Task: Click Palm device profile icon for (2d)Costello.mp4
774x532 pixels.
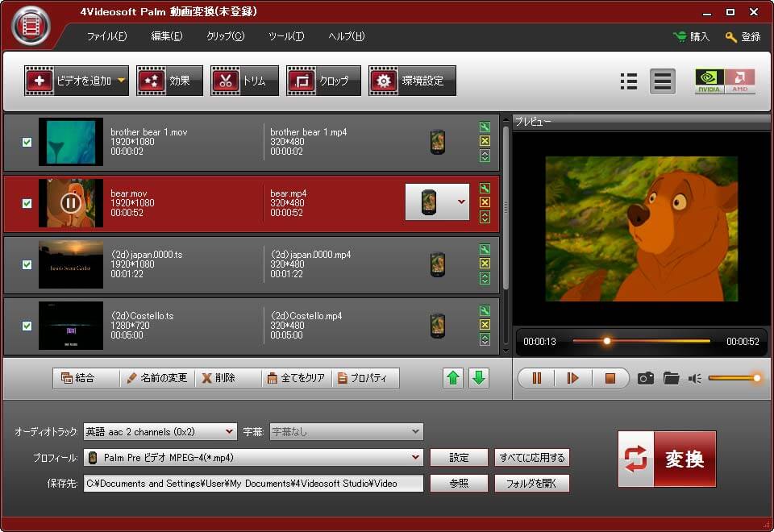Action: pos(437,326)
